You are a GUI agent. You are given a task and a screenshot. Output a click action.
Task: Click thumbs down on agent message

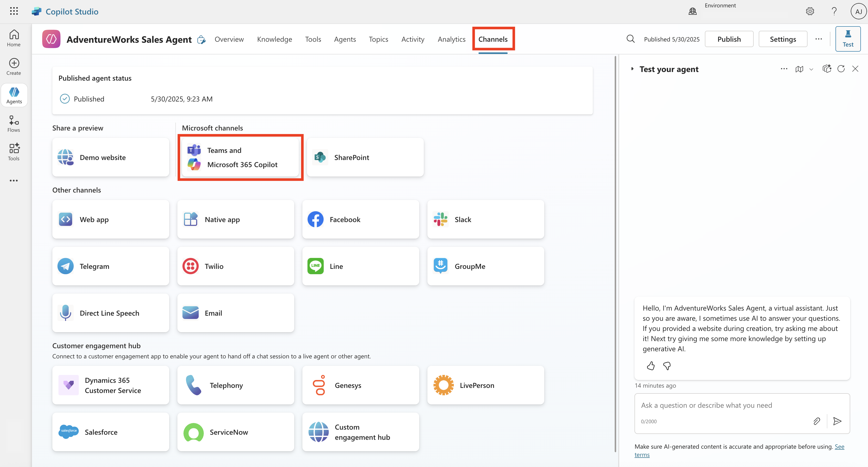(667, 366)
